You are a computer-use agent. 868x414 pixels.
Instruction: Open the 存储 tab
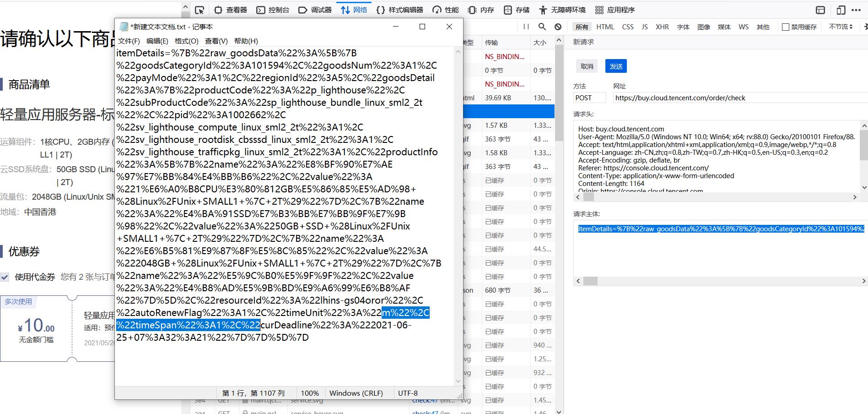(x=517, y=10)
